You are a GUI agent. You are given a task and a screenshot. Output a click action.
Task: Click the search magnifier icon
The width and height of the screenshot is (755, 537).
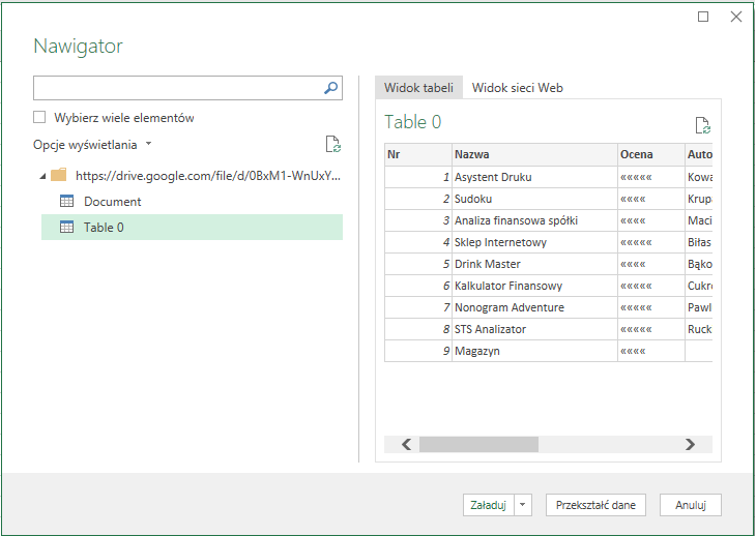(331, 88)
